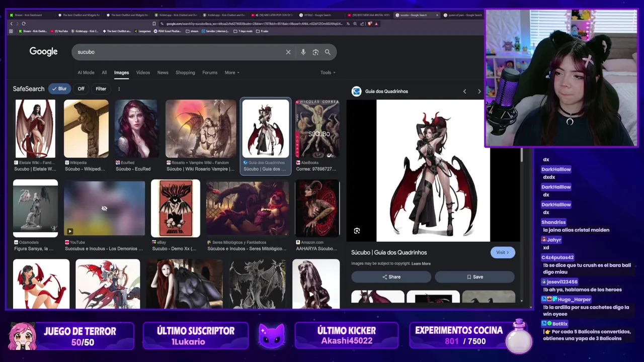Image resolution: width=644 pixels, height=362 pixels.
Task: Open the 7 days mods bookmarks folder
Action: (243, 31)
